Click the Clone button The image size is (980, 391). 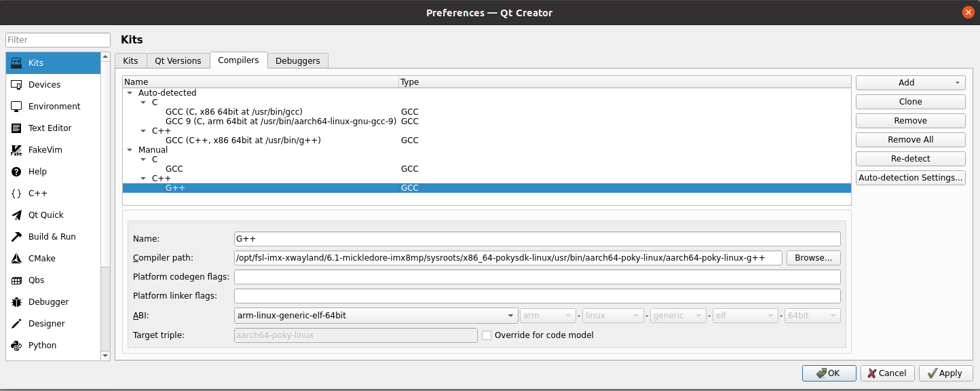(x=911, y=101)
